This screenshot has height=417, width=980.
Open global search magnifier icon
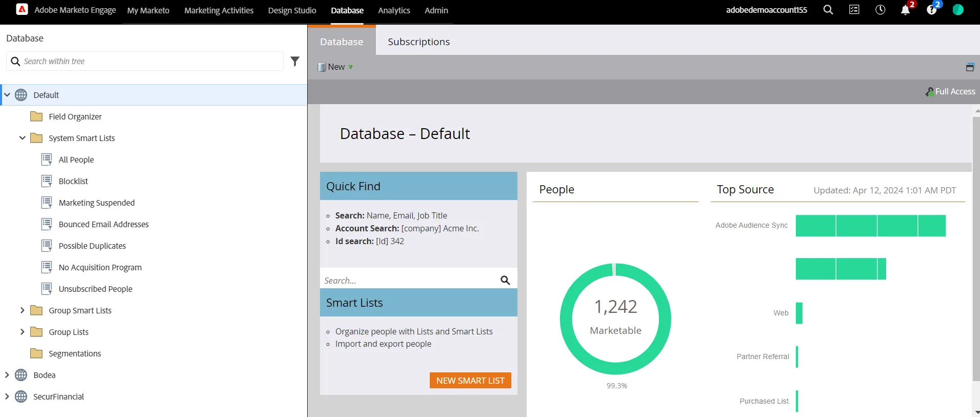(x=828, y=10)
